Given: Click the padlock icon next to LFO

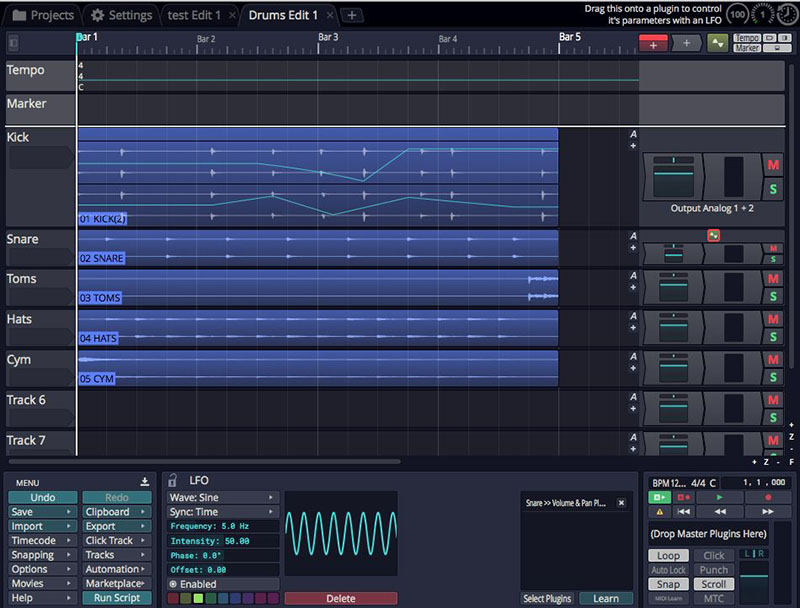Looking at the screenshot, I should point(173,480).
